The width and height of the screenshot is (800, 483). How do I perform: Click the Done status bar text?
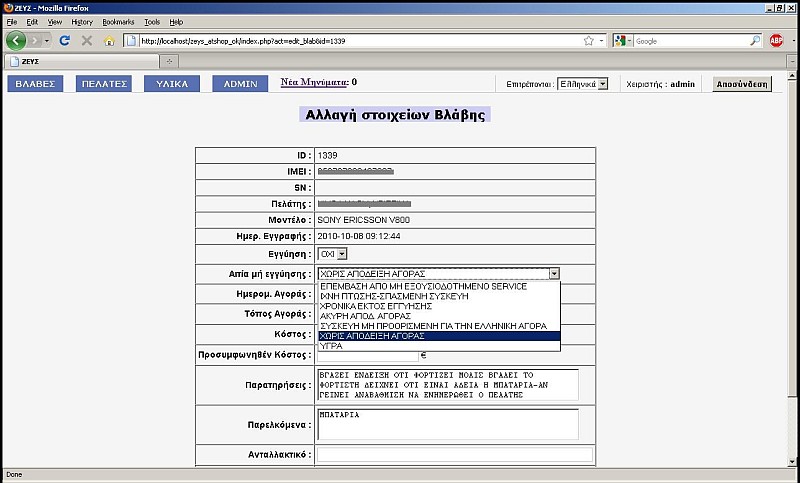pos(14,474)
